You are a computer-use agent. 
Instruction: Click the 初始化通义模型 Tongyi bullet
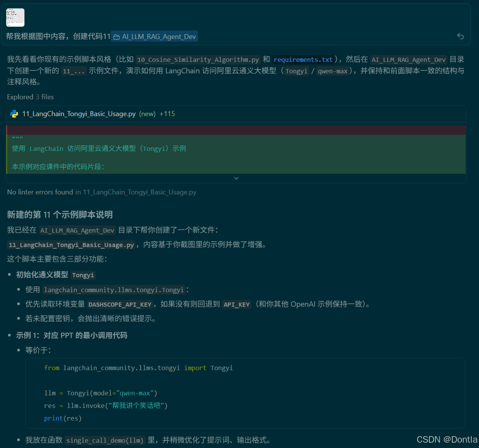(56, 275)
